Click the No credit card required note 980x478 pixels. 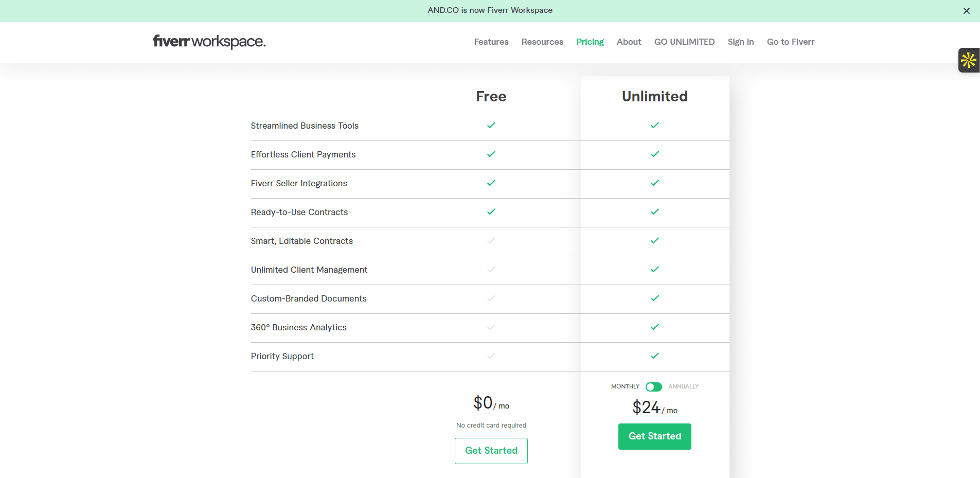[x=491, y=426]
